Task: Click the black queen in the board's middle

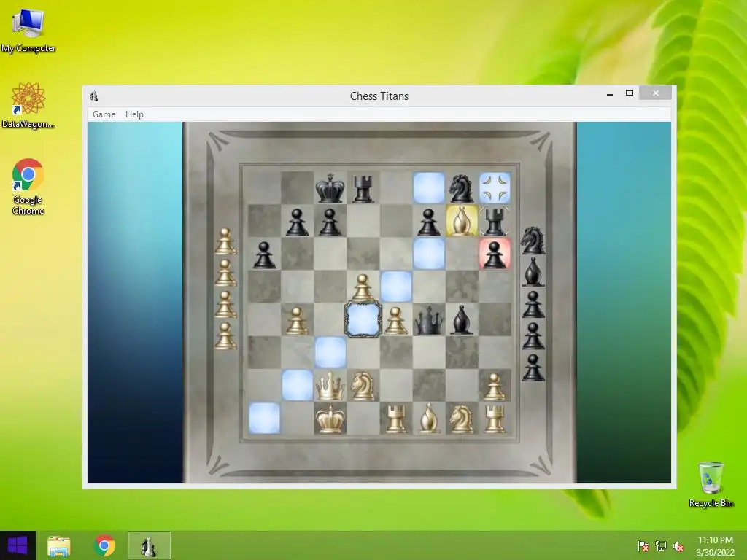Action: click(x=429, y=320)
